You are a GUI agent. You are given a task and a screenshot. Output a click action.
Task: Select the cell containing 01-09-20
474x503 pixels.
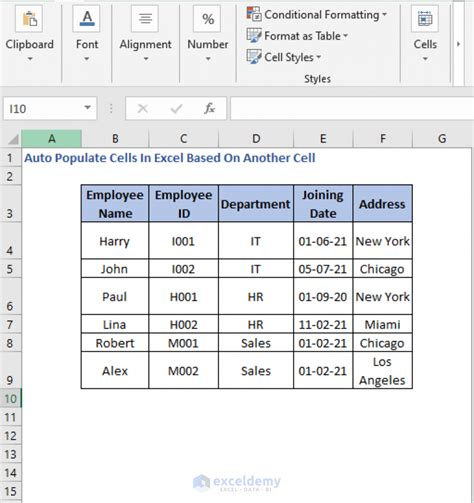(x=323, y=296)
